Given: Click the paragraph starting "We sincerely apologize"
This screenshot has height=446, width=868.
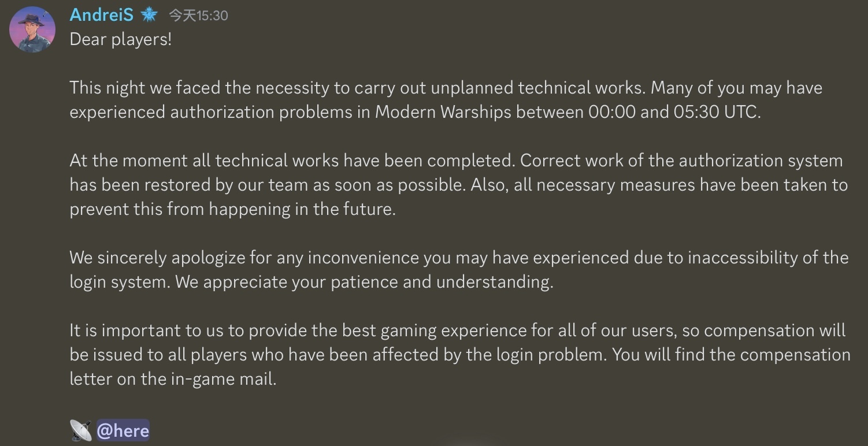Looking at the screenshot, I should click(x=459, y=270).
